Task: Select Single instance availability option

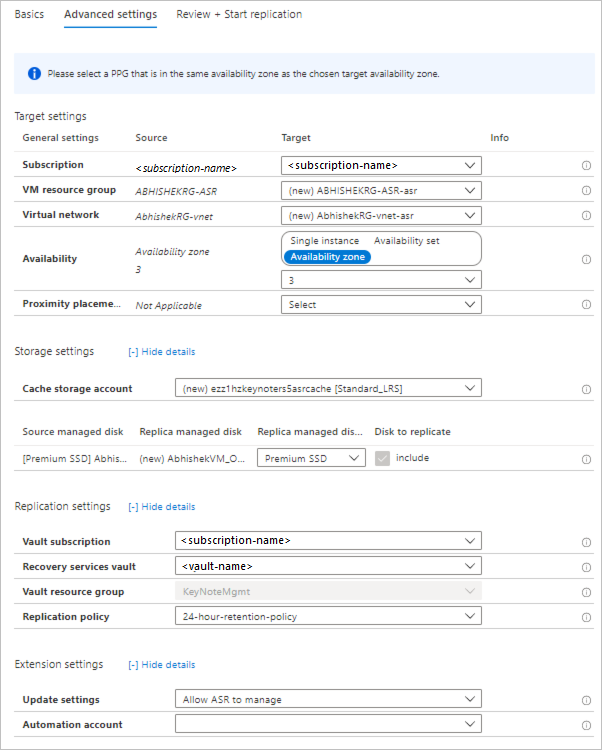Action: 327,241
